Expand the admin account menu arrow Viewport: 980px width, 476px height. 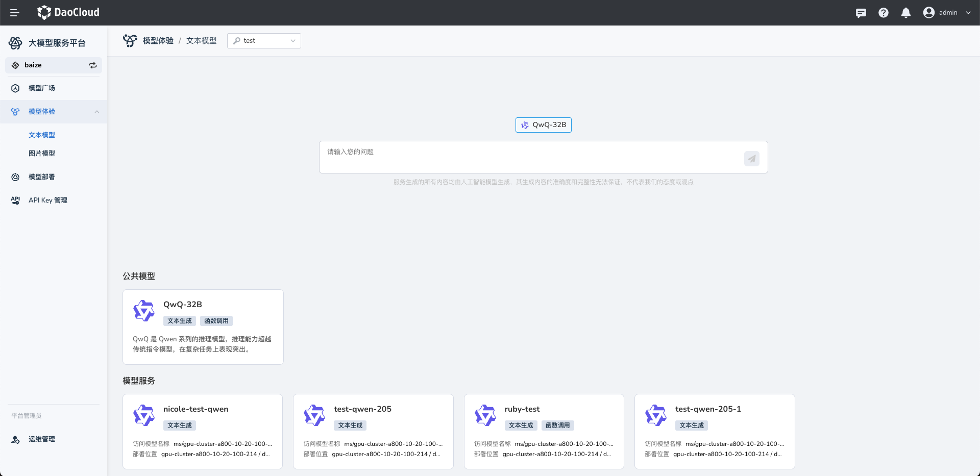[x=968, y=13]
